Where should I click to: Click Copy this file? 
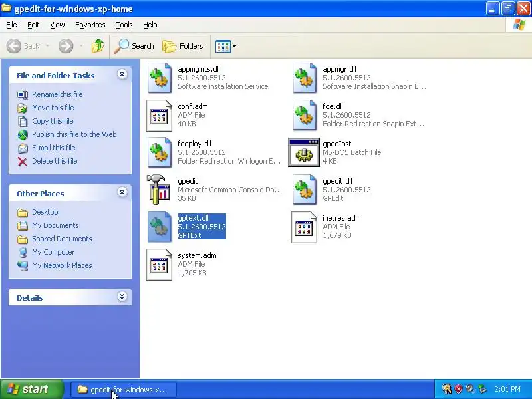(53, 121)
